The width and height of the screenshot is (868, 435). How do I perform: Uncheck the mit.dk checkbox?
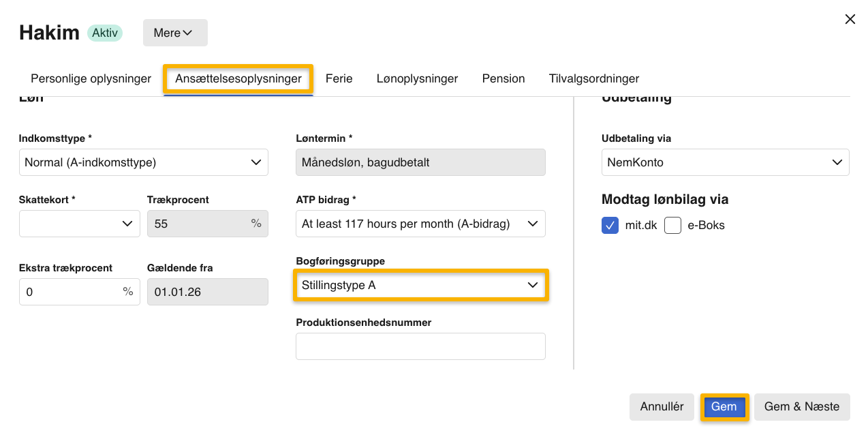click(610, 225)
